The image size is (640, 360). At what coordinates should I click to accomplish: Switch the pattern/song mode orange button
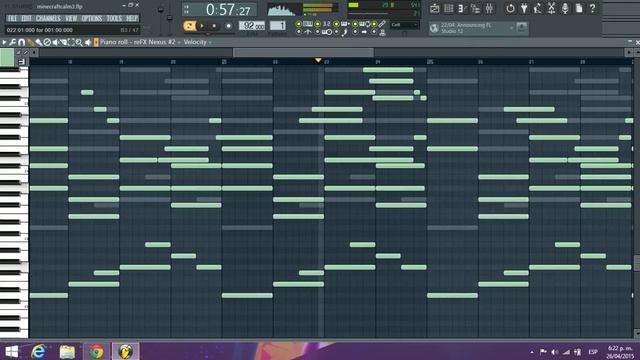(189, 26)
